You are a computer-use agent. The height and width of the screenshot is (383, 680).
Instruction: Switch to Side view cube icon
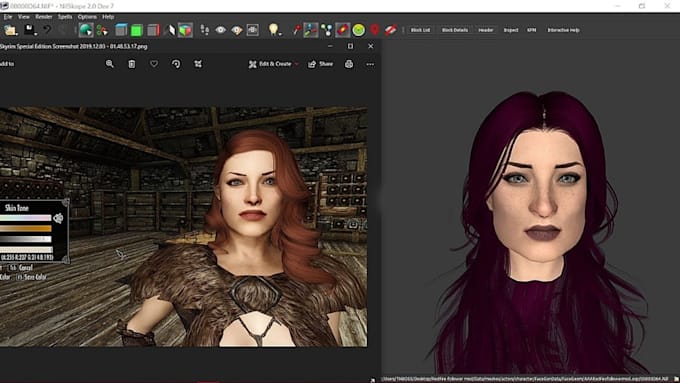(x=153, y=30)
